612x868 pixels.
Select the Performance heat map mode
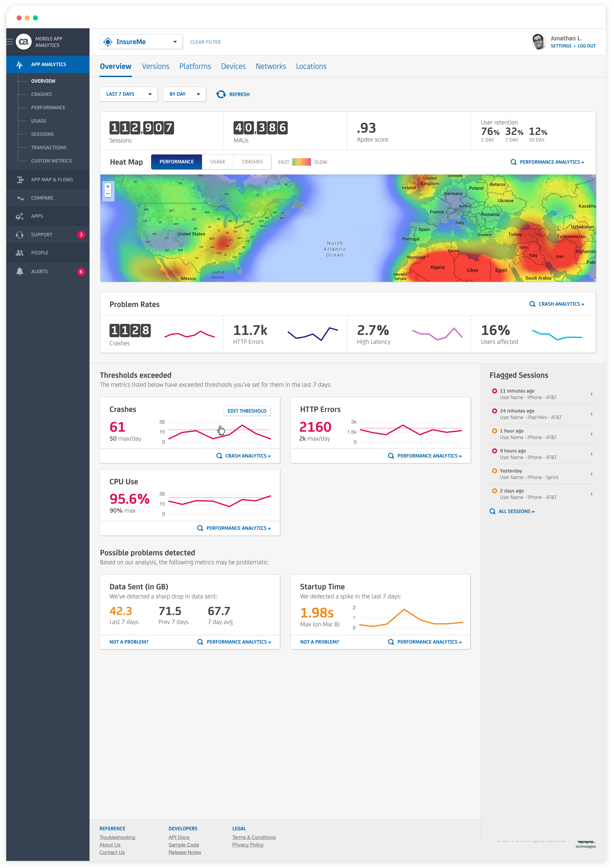click(x=177, y=162)
